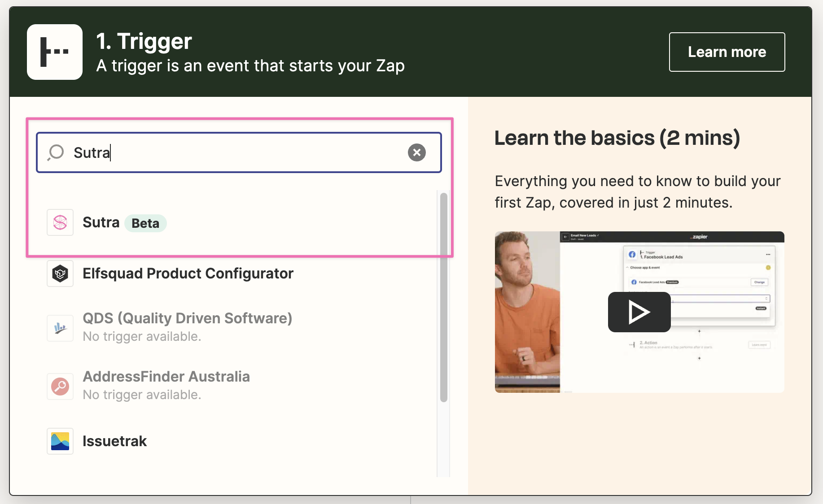Image resolution: width=823 pixels, height=504 pixels.
Task: Focus the app search field containing Sutra
Action: [x=239, y=152]
